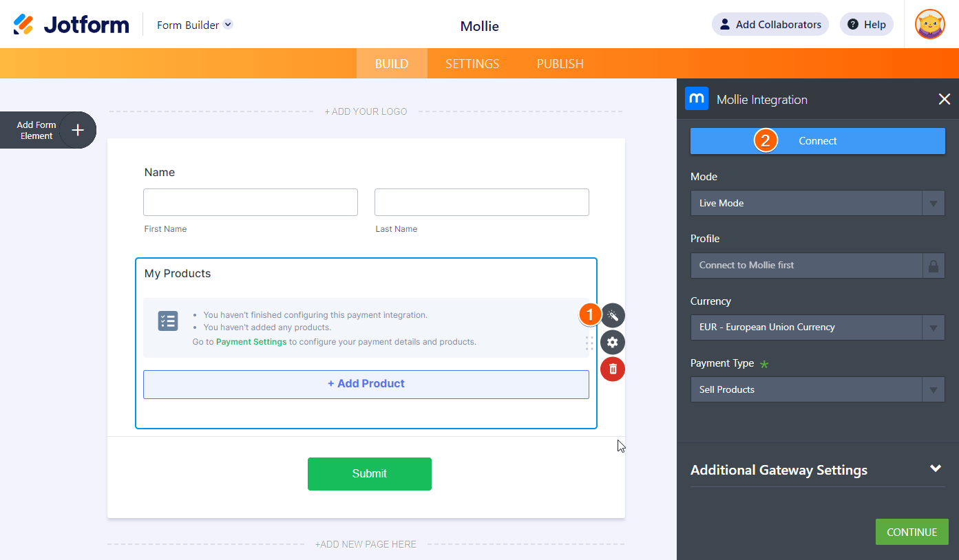Close the Mollie Integration panel

point(945,99)
